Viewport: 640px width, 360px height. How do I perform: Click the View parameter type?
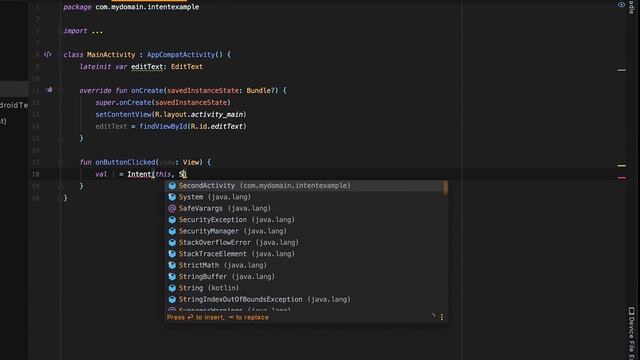[x=191, y=162]
